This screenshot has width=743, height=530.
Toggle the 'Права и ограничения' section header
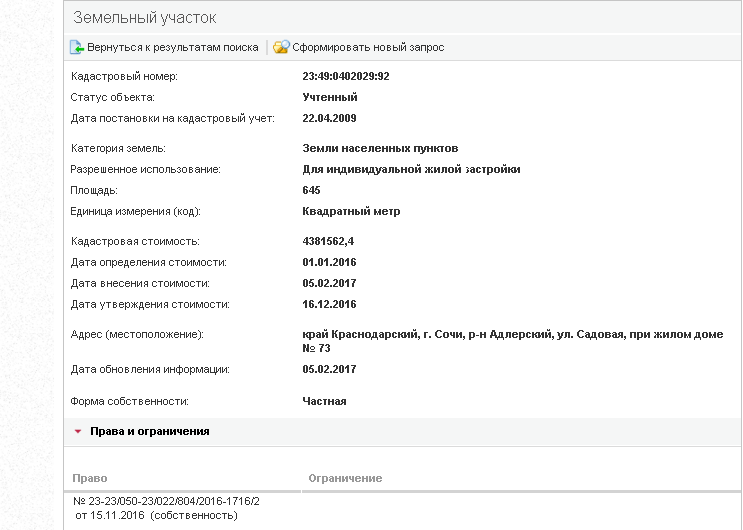(150, 432)
